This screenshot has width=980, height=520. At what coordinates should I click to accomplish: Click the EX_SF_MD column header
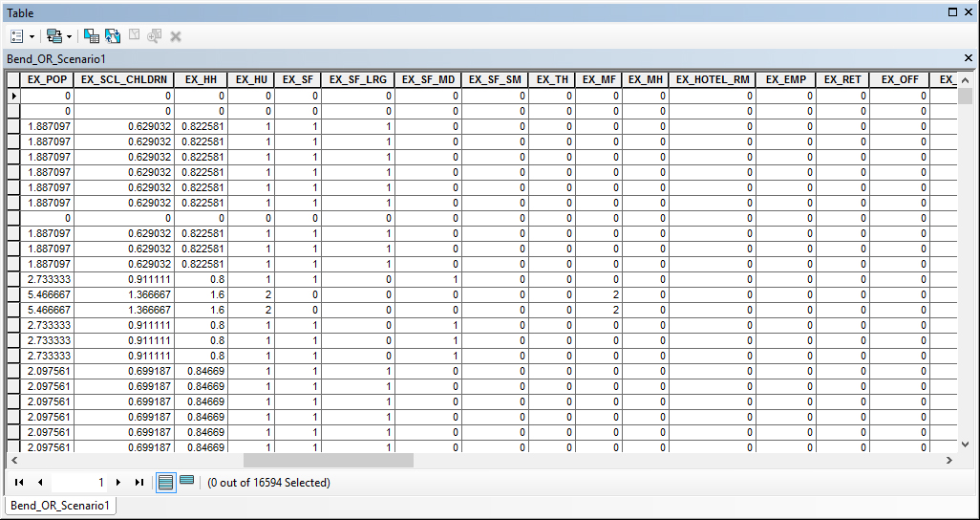(429, 79)
